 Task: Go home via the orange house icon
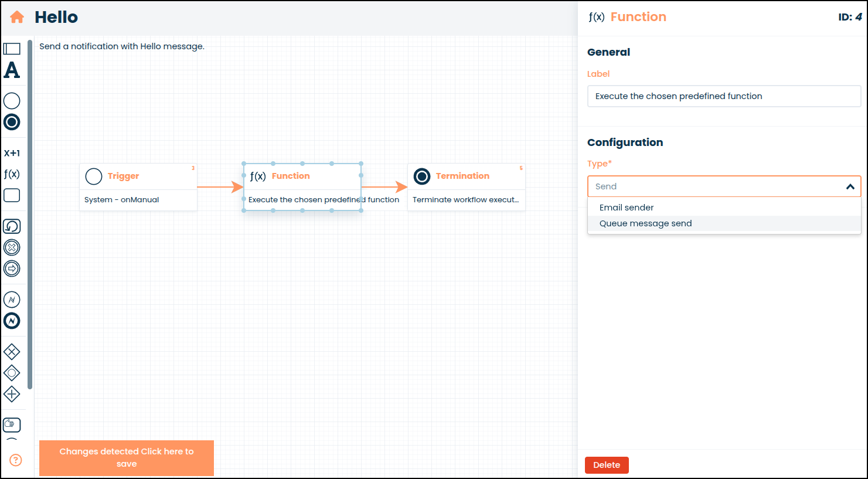click(x=17, y=17)
